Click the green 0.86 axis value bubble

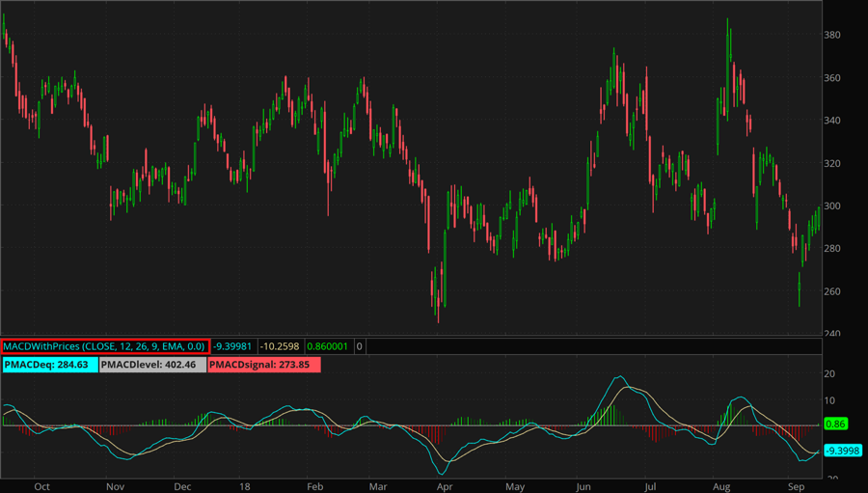point(835,424)
